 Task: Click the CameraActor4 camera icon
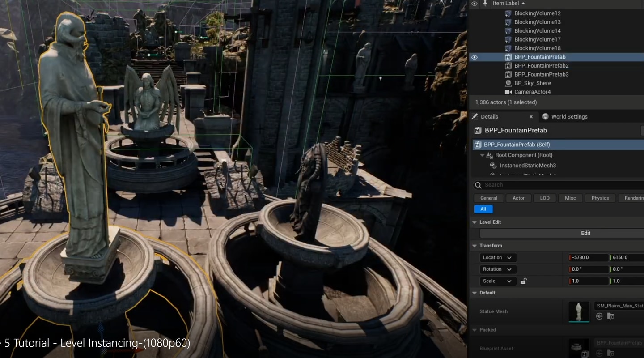[x=508, y=92]
